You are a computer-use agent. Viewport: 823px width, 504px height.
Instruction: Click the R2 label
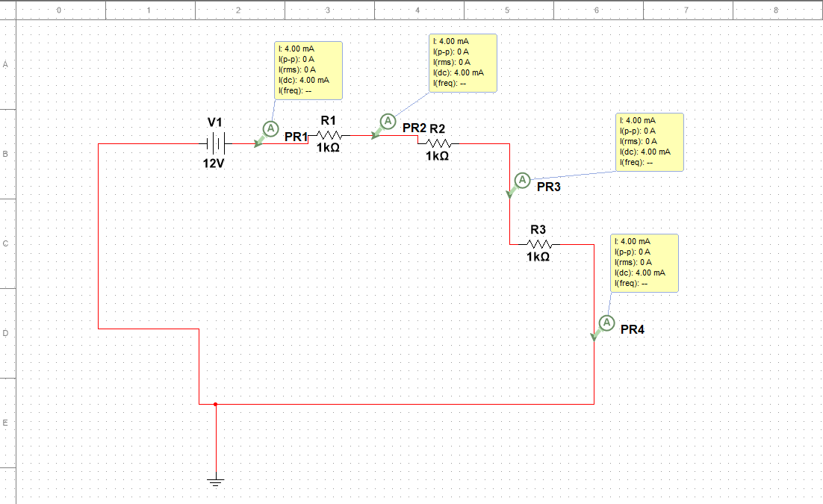(x=437, y=128)
